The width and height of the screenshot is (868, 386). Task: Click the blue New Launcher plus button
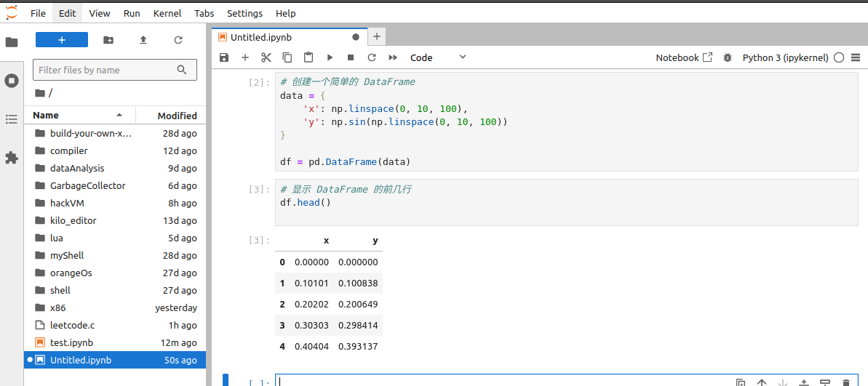pyautogui.click(x=61, y=40)
